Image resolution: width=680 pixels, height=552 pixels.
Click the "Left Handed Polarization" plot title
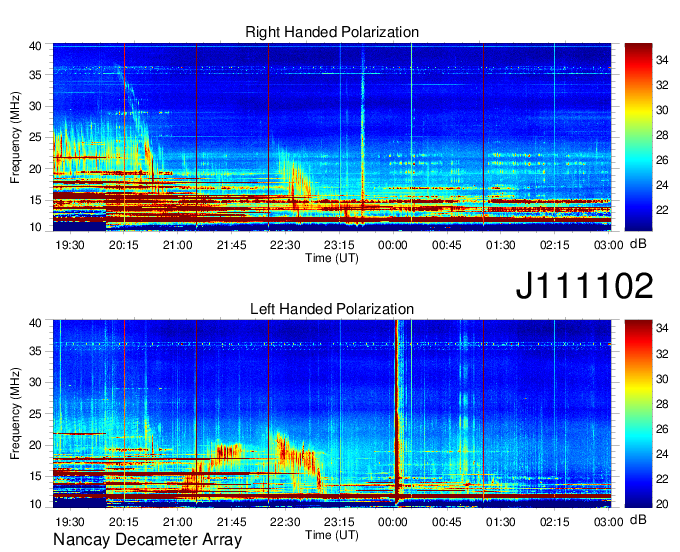point(332,309)
